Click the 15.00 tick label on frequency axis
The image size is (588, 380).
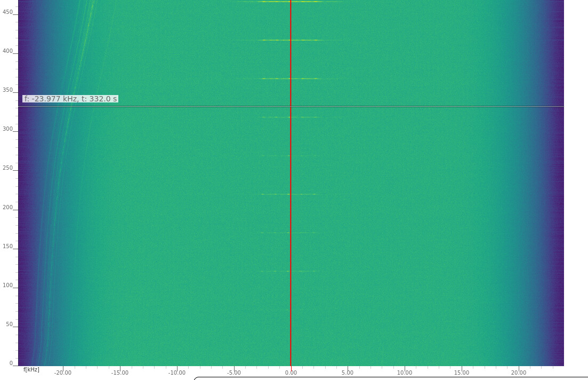click(462, 373)
